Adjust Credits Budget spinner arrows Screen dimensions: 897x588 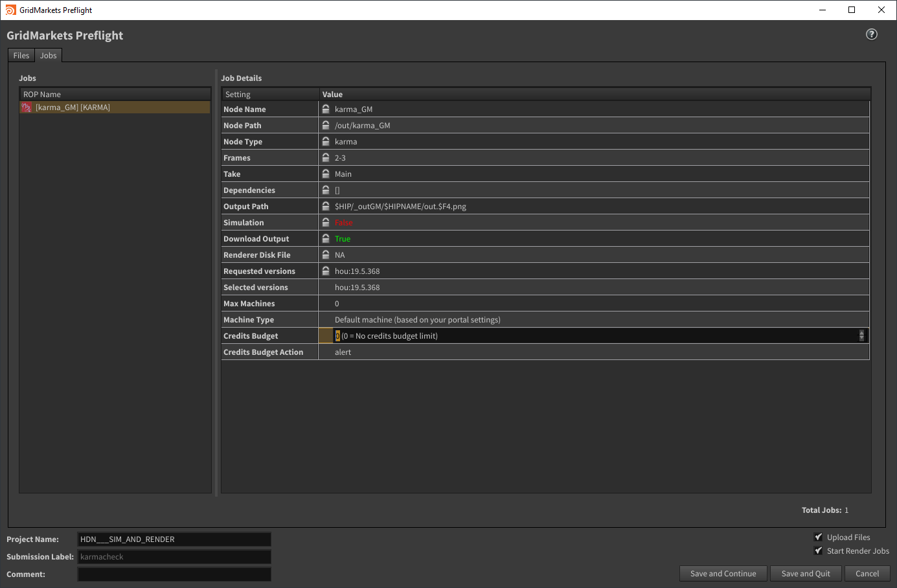coord(861,335)
